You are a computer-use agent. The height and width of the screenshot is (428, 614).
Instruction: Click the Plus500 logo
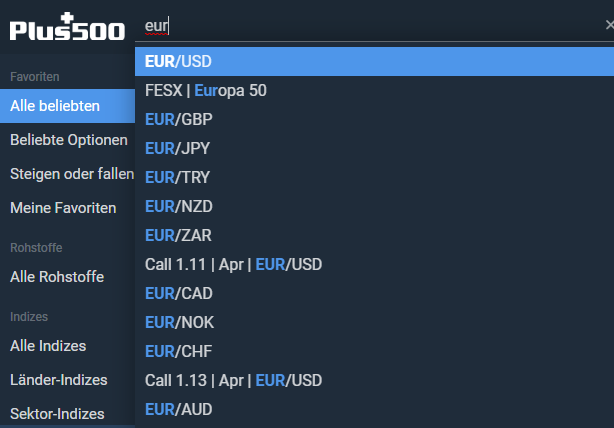point(67,27)
